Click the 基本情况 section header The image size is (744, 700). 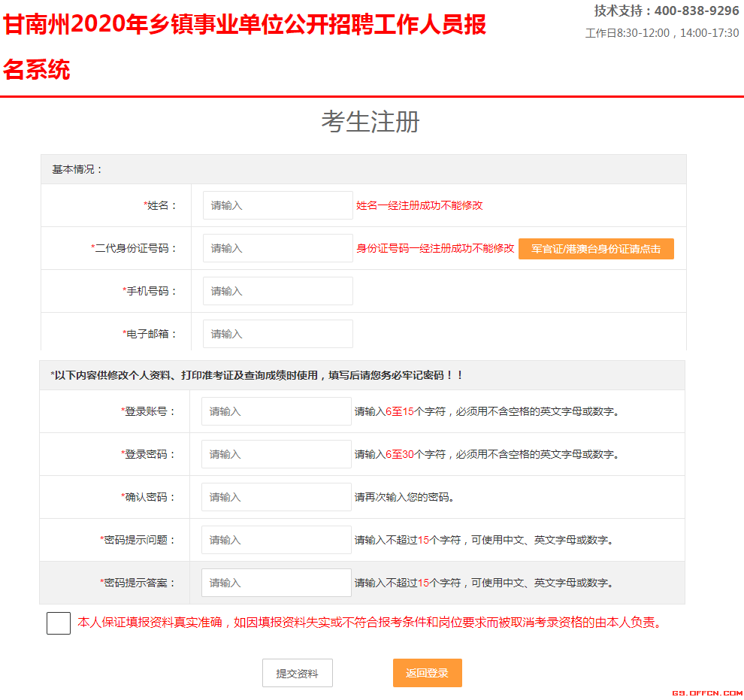364,169
